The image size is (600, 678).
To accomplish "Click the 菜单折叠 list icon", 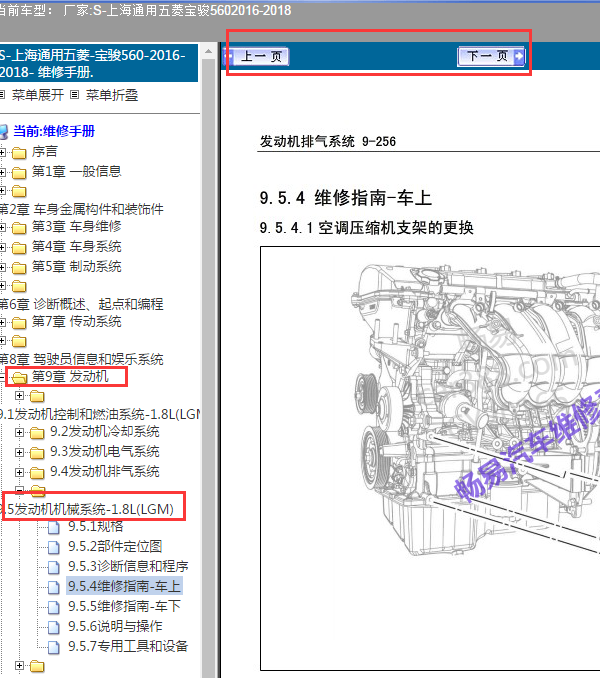I will coord(74,94).
